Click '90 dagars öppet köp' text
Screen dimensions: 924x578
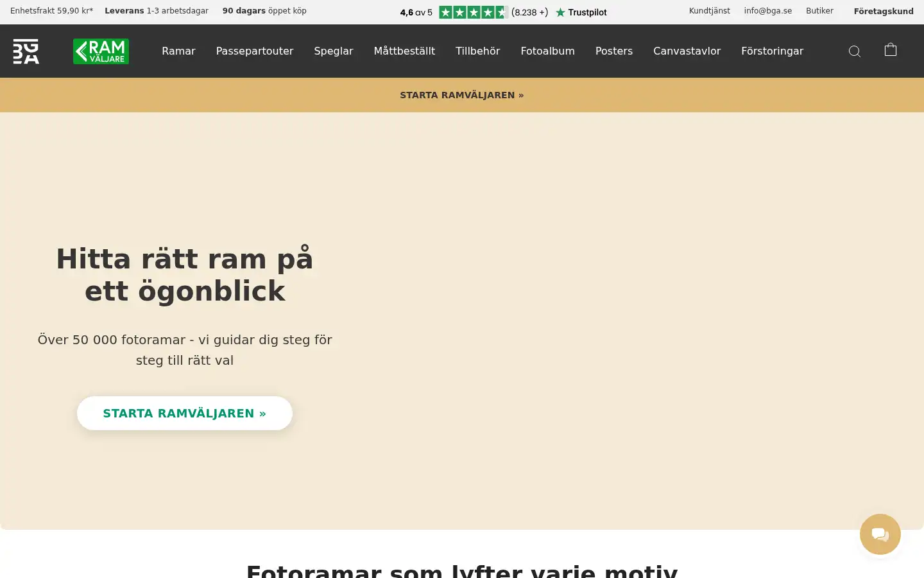click(264, 11)
